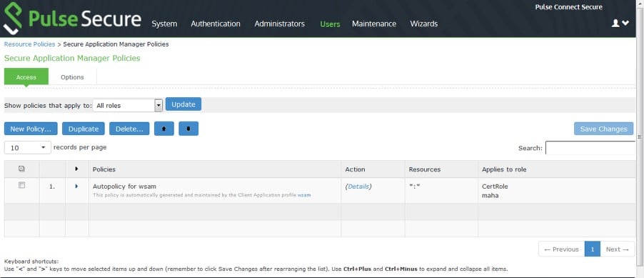Click the Update button
644x278 pixels.
click(183, 104)
